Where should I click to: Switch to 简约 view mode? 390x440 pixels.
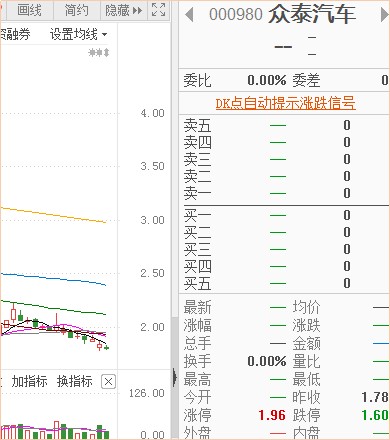[77, 11]
